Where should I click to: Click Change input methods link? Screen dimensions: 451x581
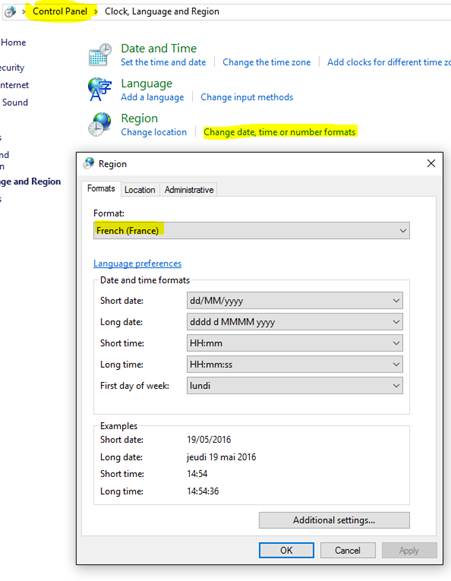pos(247,97)
